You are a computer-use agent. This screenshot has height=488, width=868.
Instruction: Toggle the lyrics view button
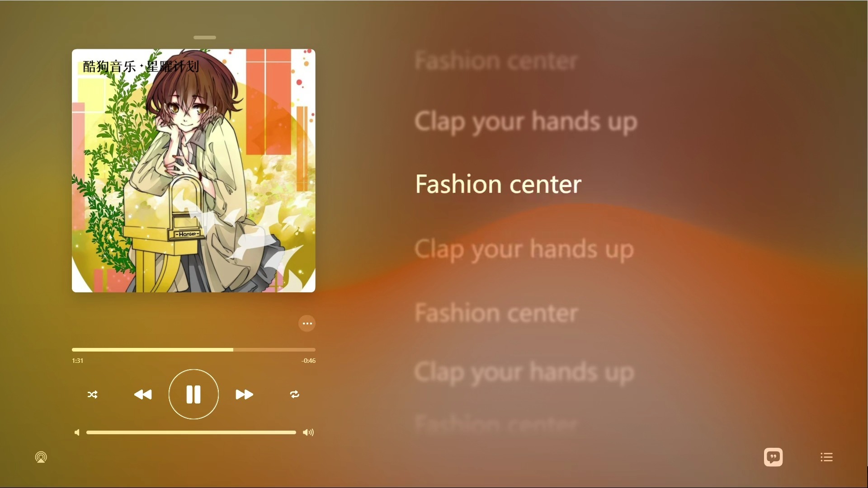tap(773, 457)
